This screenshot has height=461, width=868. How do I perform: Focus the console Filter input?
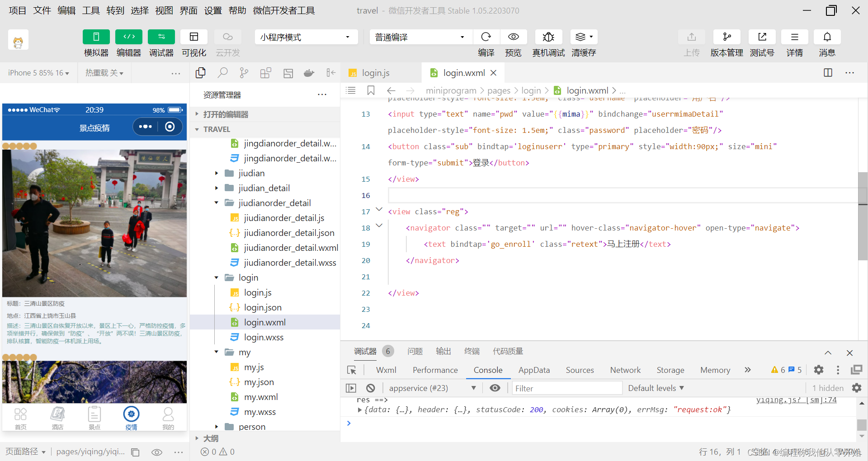pyautogui.click(x=567, y=388)
